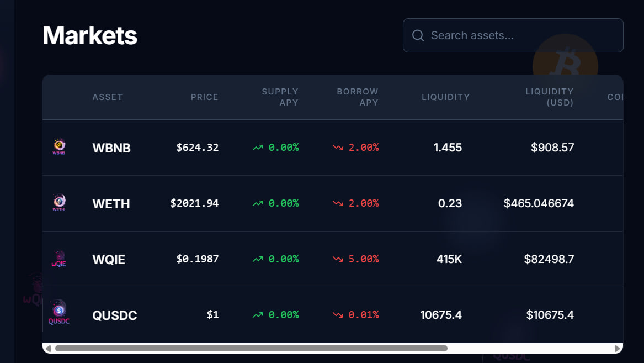This screenshot has width=644, height=363.
Task: Click the scrollbar left arrow
Action: pyautogui.click(x=49, y=349)
